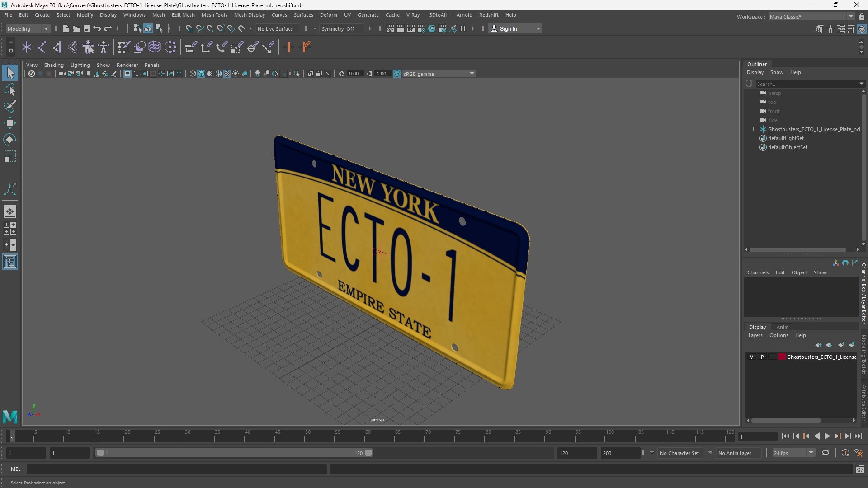868x488 pixels.
Task: Toggle layer playback P box
Action: tap(762, 357)
